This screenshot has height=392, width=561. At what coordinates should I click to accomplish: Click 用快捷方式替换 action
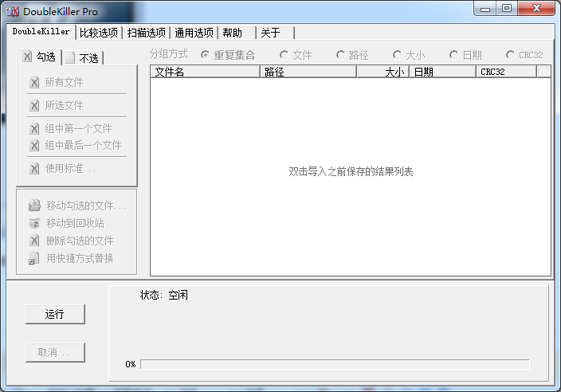pos(80,258)
